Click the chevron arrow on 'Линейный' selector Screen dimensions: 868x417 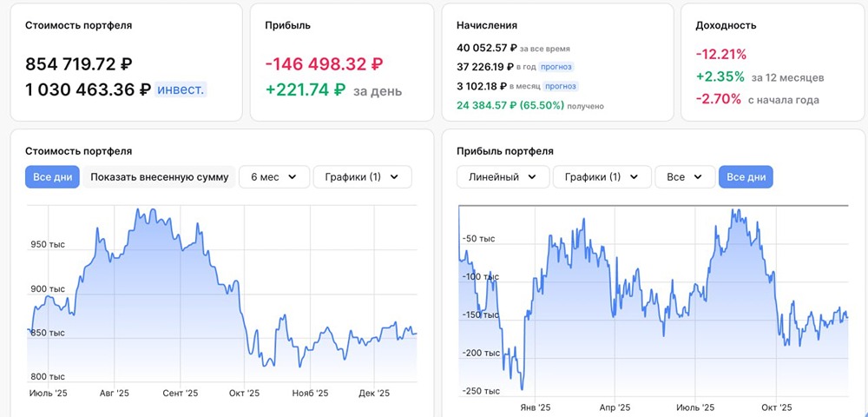pyautogui.click(x=532, y=177)
